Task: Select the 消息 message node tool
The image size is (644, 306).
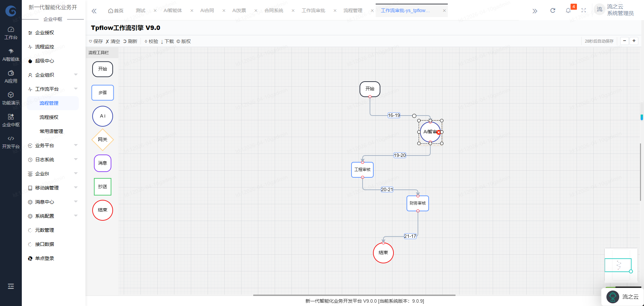Action: pos(103,163)
